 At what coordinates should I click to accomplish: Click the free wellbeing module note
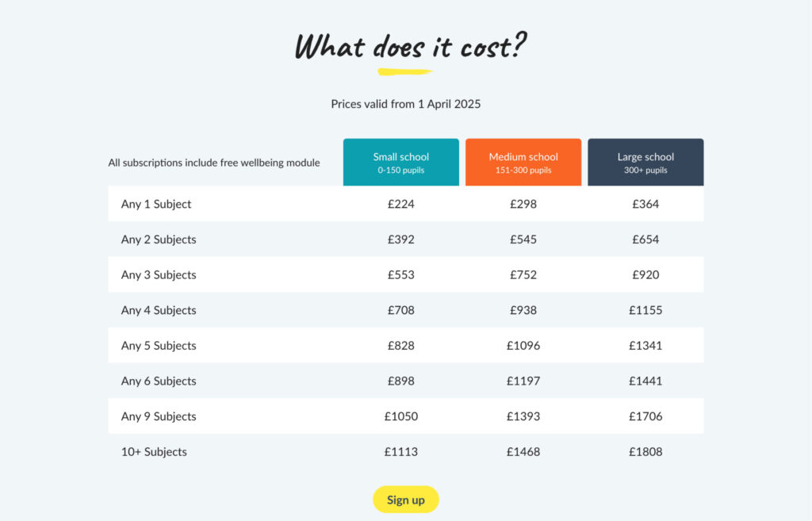(x=214, y=163)
